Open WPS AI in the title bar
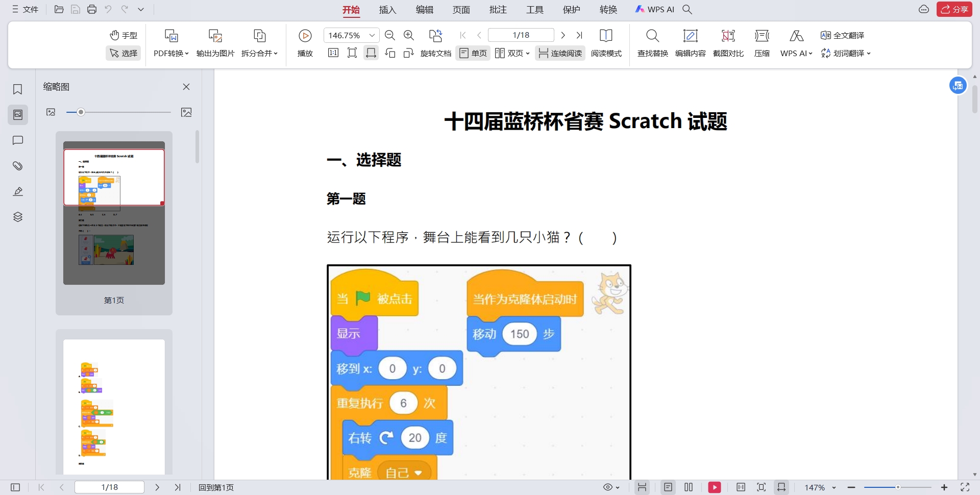Viewport: 980px width, 495px height. [x=655, y=9]
